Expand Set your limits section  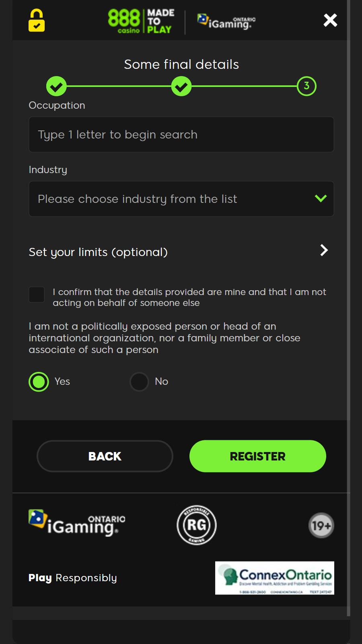pos(324,250)
